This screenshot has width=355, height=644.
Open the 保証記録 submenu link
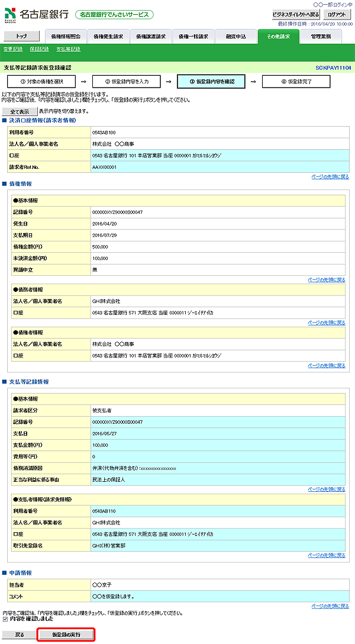(x=40, y=49)
